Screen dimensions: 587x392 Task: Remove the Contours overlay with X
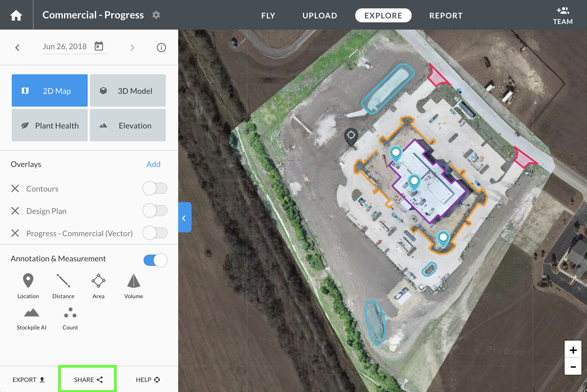coord(15,188)
